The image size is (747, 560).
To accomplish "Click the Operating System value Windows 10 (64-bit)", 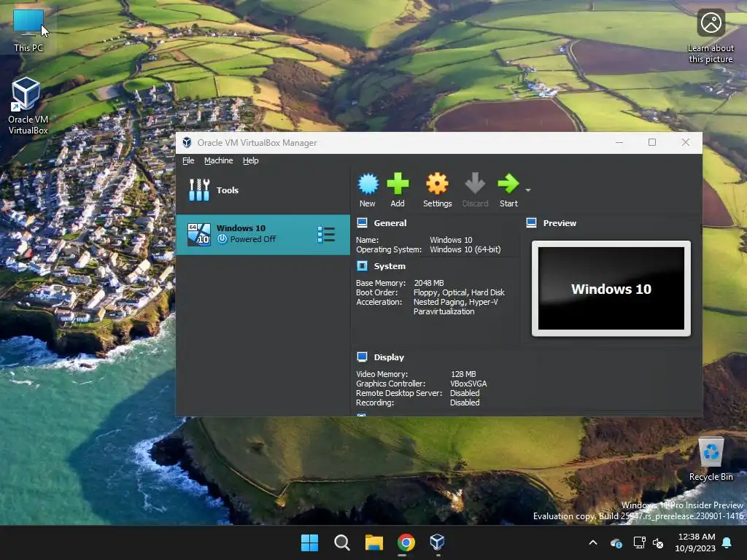I will tap(465, 249).
